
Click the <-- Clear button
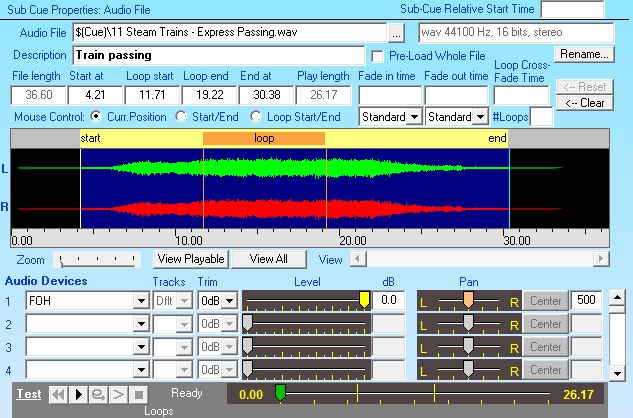click(584, 103)
